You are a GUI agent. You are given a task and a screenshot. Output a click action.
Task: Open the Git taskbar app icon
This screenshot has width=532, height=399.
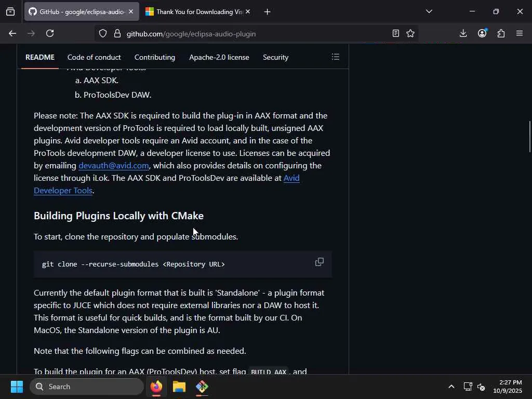pyautogui.click(x=202, y=387)
